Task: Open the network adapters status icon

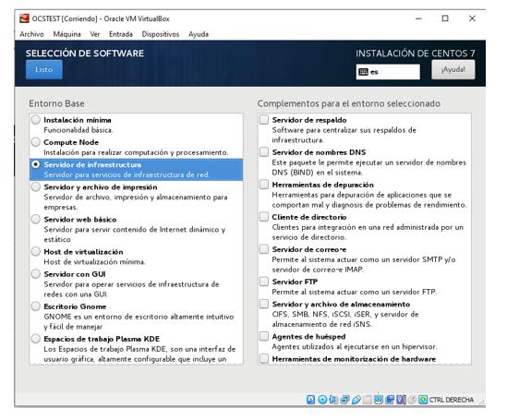Action: tap(345, 400)
